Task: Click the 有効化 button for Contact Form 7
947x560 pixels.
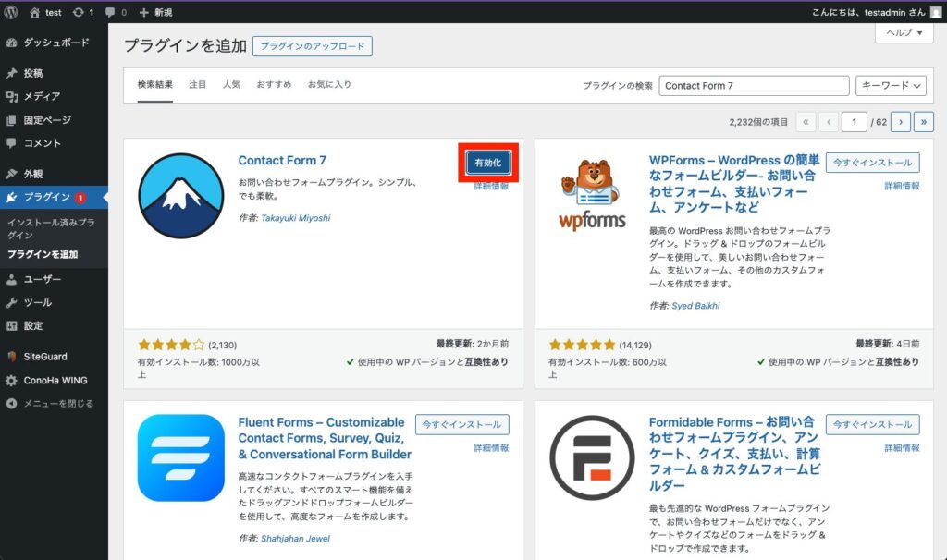Action: point(488,163)
